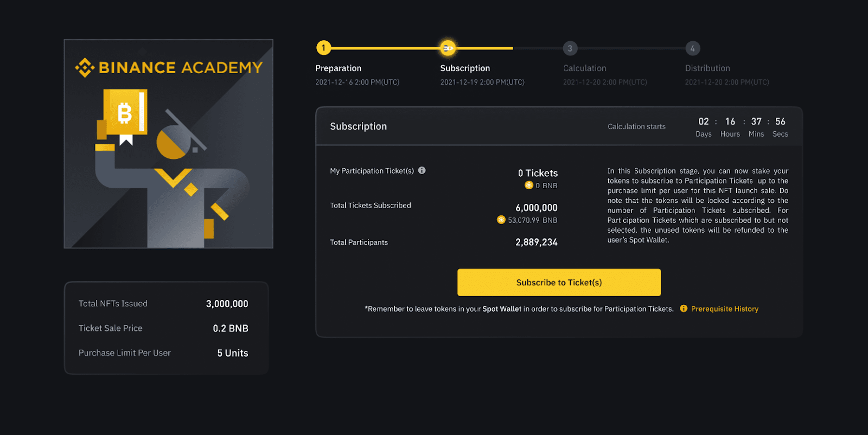Select step 3 Calculation circle
Screen dimensions: 868x435
point(570,48)
